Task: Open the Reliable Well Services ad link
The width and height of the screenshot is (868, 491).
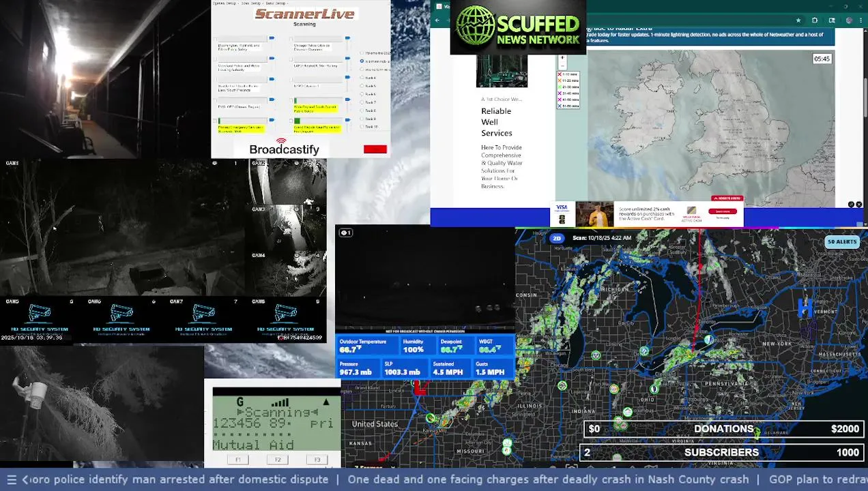Action: pos(497,122)
